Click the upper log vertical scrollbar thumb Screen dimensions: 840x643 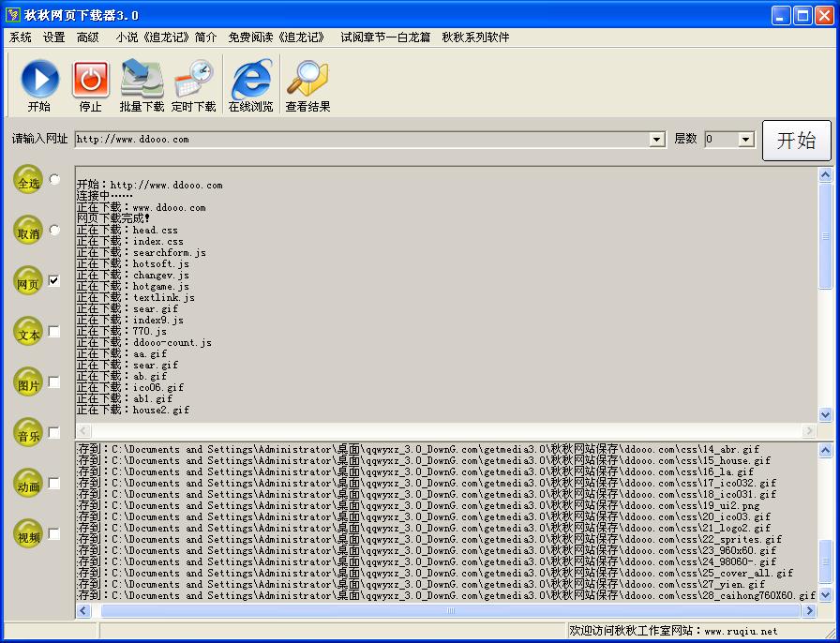(826, 236)
